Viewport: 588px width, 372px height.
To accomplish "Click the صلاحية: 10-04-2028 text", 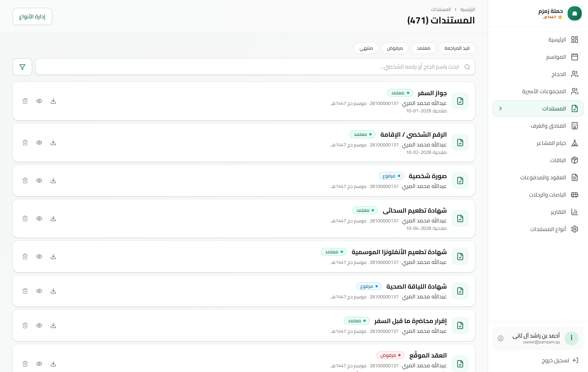I will [x=426, y=228].
